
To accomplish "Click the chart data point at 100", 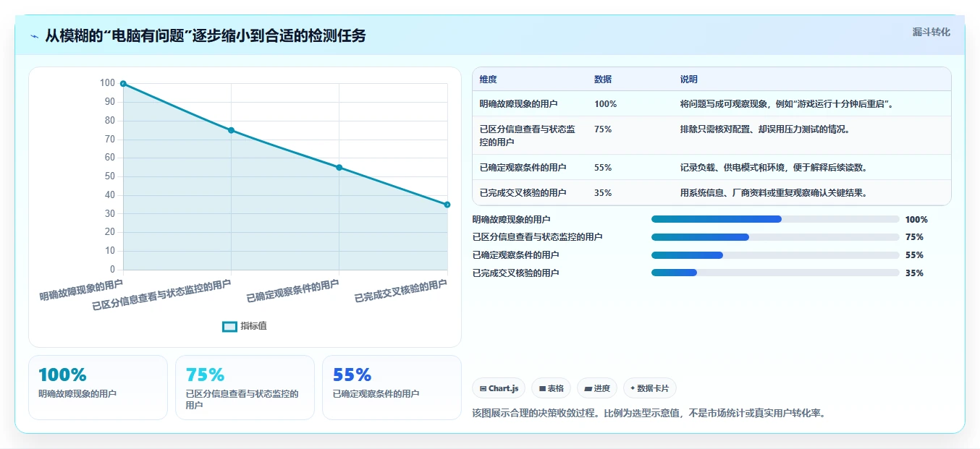I will (x=123, y=84).
